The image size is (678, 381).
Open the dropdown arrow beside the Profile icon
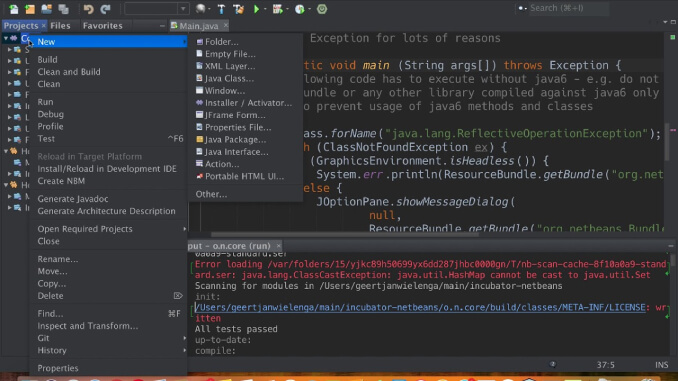click(x=309, y=9)
